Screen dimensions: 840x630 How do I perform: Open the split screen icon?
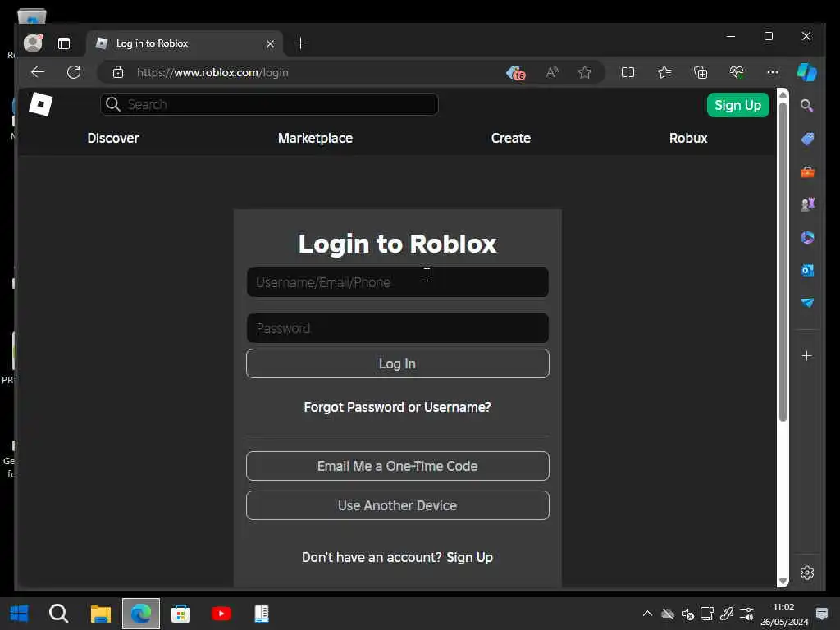click(x=628, y=72)
